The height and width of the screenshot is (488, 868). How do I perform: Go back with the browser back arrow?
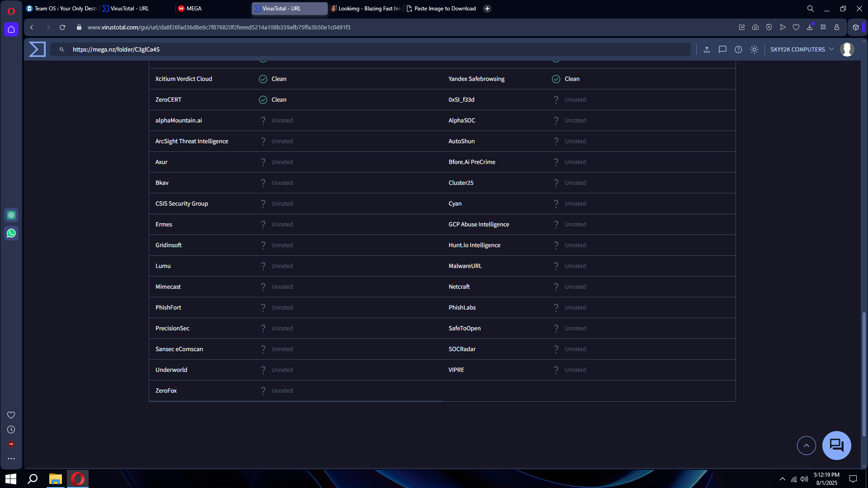pos(32,27)
